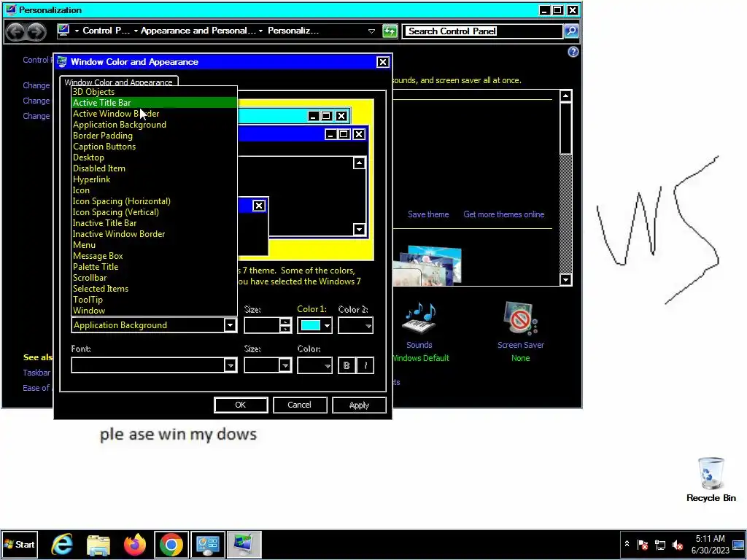Expand the address bar history dropdown
This screenshot has width=747, height=560.
(371, 31)
